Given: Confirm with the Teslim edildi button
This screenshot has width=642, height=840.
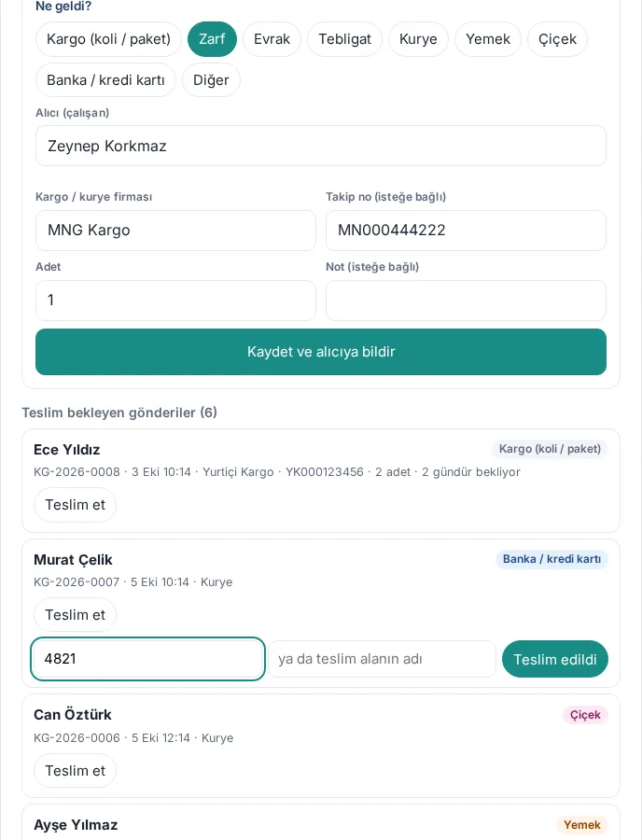Looking at the screenshot, I should (x=554, y=659).
